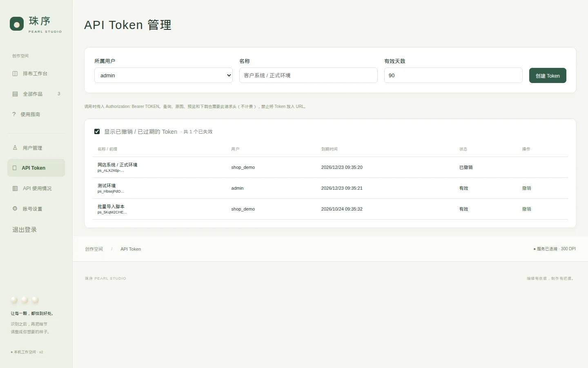The width and height of the screenshot is (588, 368).
Task: Click the API 使用情况 chart icon
Action: pyautogui.click(x=15, y=188)
